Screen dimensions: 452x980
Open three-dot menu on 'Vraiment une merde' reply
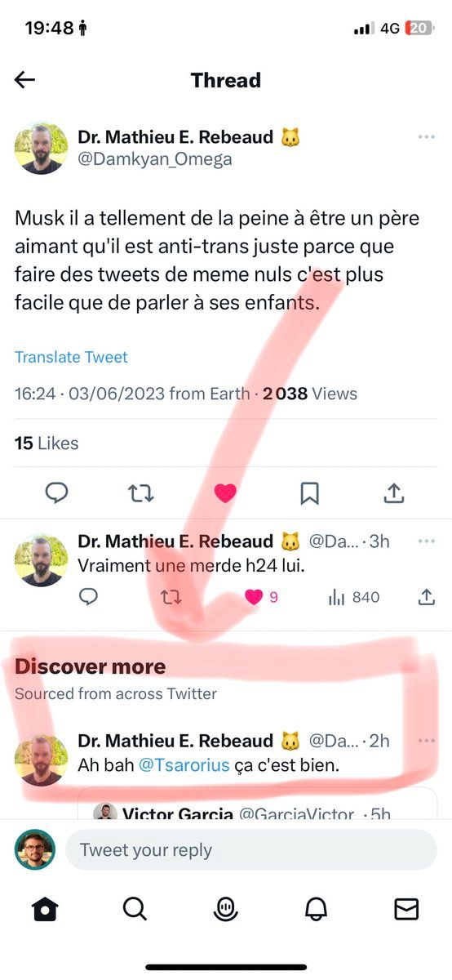(x=426, y=541)
